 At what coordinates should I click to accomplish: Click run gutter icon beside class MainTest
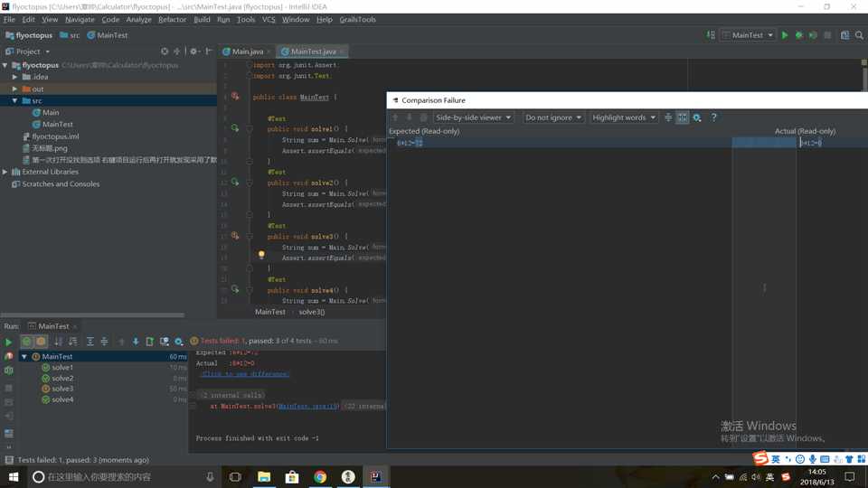[235, 97]
